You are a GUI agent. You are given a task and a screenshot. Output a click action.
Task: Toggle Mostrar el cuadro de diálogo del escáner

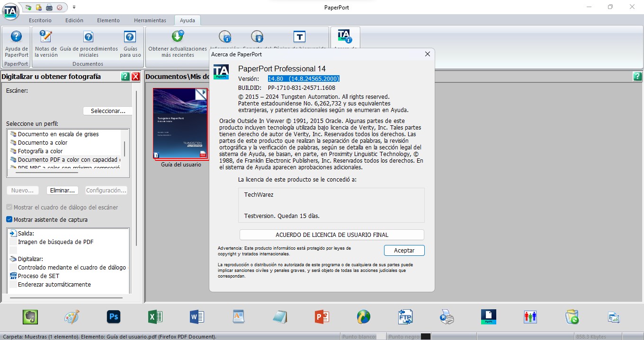pos(9,207)
